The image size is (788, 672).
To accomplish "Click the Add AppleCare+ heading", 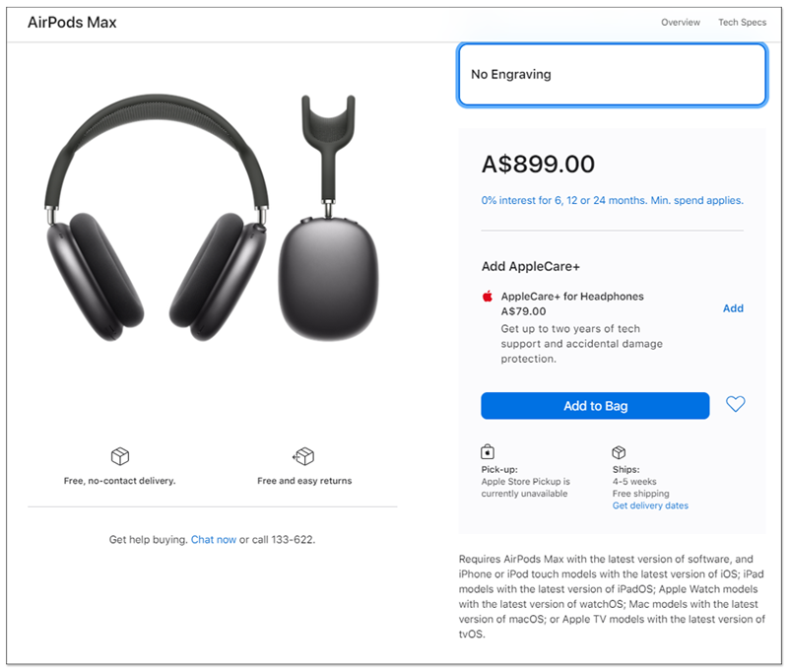I will click(530, 266).
